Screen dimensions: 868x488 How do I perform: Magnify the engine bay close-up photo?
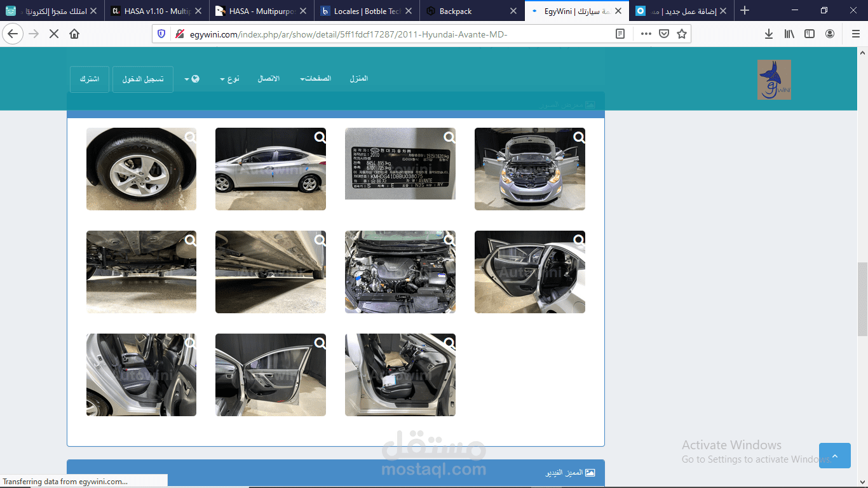pyautogui.click(x=450, y=240)
